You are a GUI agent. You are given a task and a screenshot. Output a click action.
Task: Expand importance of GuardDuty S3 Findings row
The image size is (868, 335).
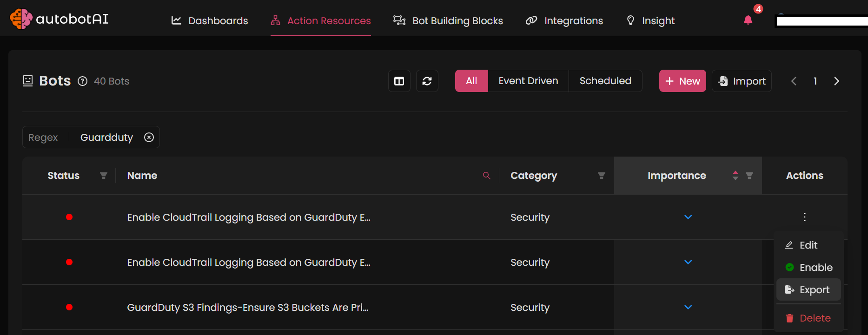click(x=688, y=307)
